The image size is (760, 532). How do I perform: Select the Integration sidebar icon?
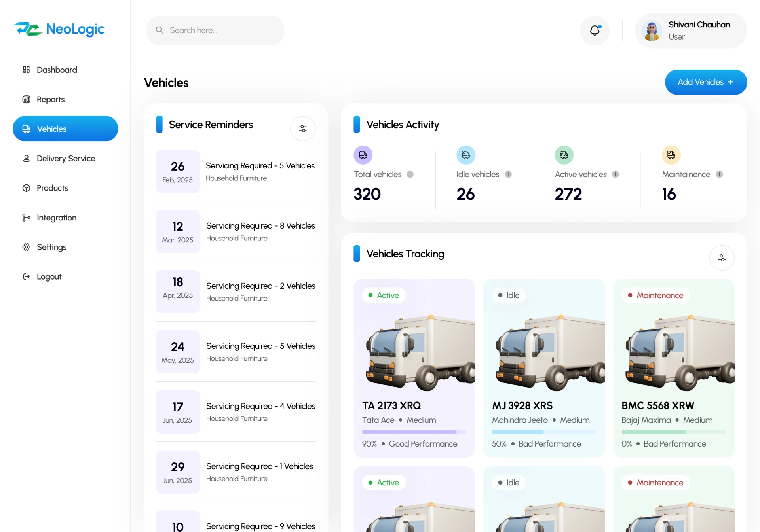click(26, 217)
